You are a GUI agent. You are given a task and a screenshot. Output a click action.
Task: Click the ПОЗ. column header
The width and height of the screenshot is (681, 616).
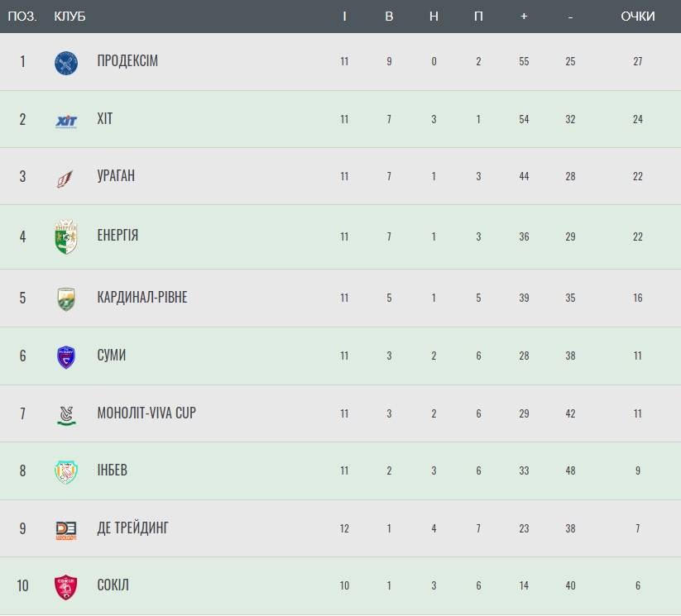pos(22,17)
